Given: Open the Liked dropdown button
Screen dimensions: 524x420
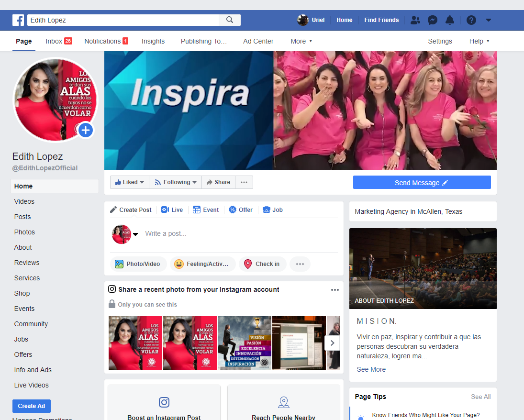Looking at the screenshot, I should click(x=129, y=182).
